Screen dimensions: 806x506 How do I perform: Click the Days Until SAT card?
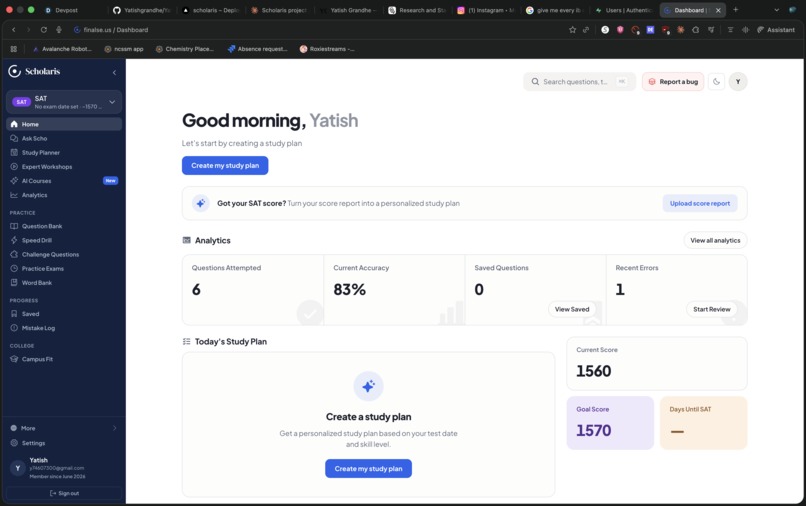[x=703, y=423]
